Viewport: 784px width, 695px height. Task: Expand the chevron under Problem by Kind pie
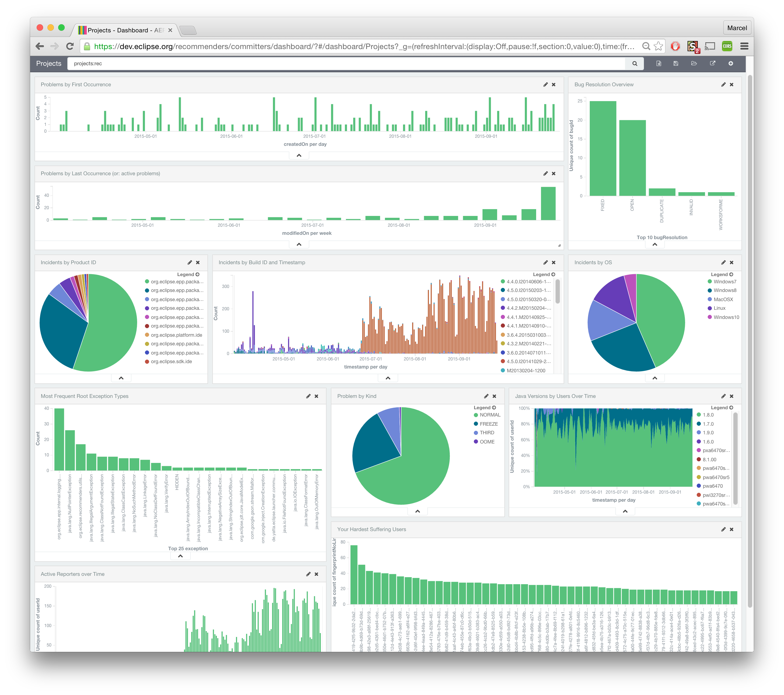418,511
